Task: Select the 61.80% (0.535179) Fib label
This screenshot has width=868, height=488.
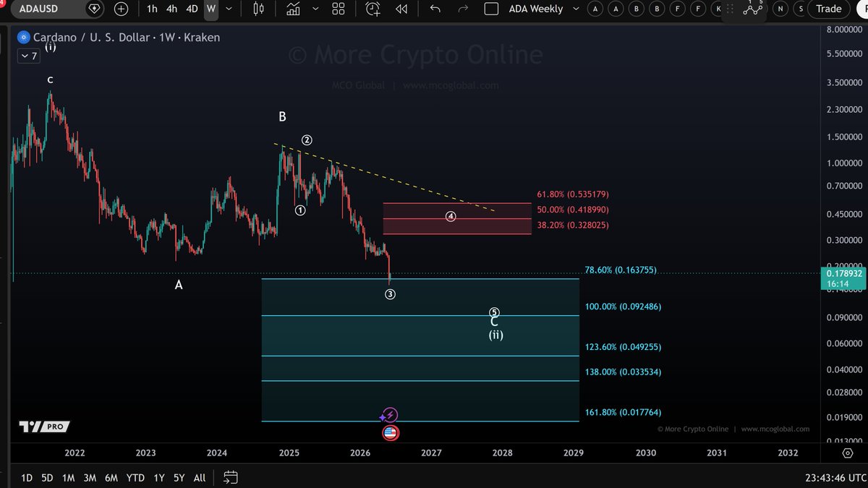Action: (572, 194)
